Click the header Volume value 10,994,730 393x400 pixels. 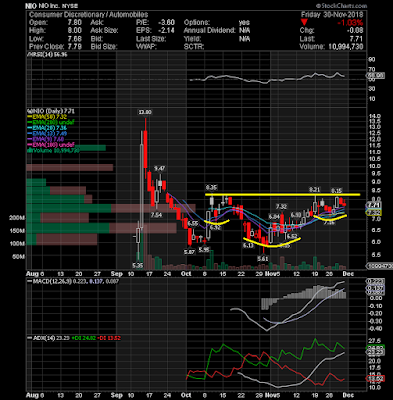pyautogui.click(x=346, y=46)
